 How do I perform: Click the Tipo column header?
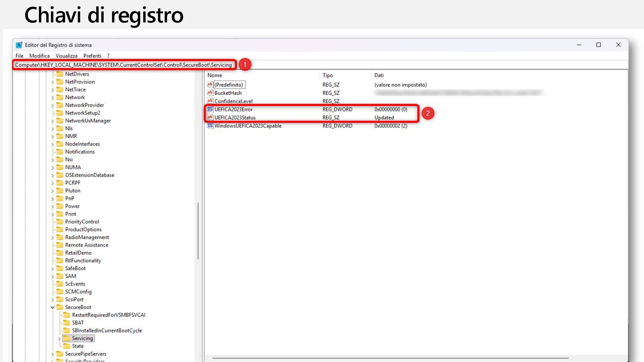click(328, 75)
